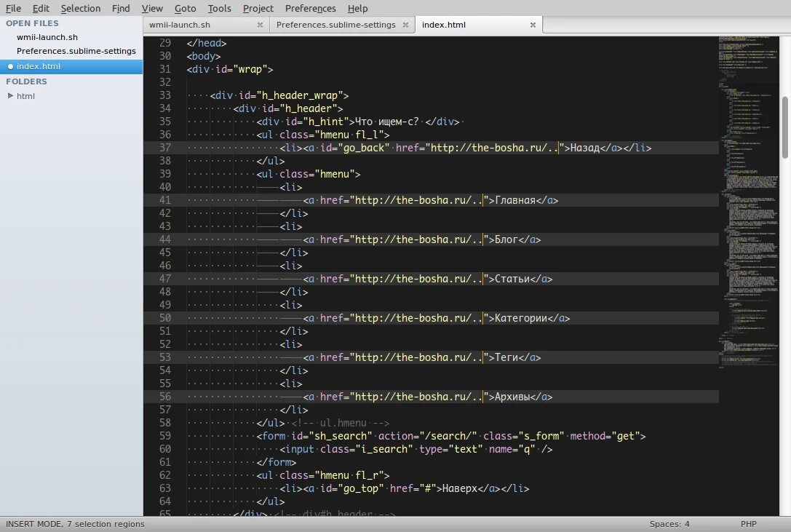This screenshot has height=532, width=791.
Task: Click the Блог link text
Action: (506, 239)
